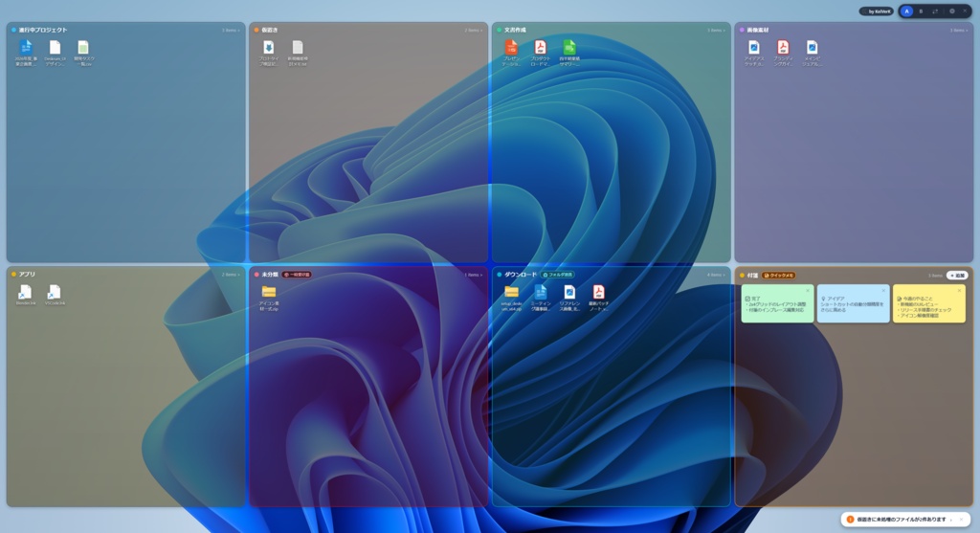Viewport: 980px width, 533px height.
Task: Click the orange dot of 仮置き panel
Action: click(x=256, y=30)
